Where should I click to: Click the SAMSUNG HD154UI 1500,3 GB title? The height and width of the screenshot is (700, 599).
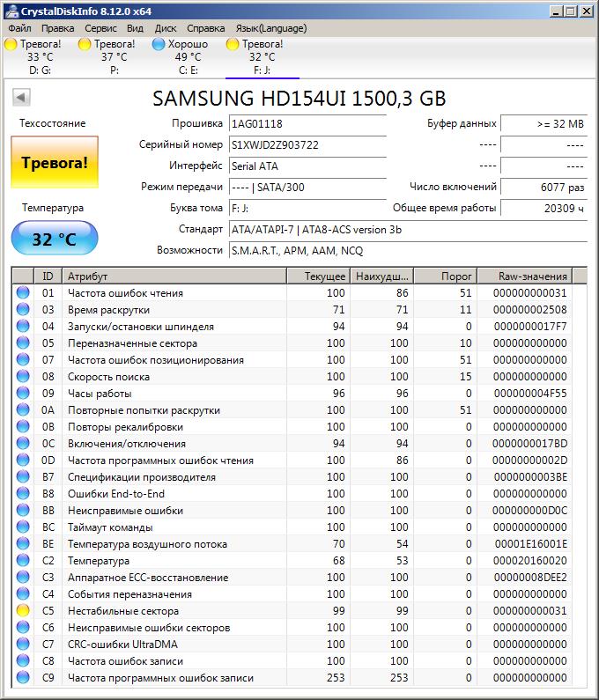click(x=299, y=99)
